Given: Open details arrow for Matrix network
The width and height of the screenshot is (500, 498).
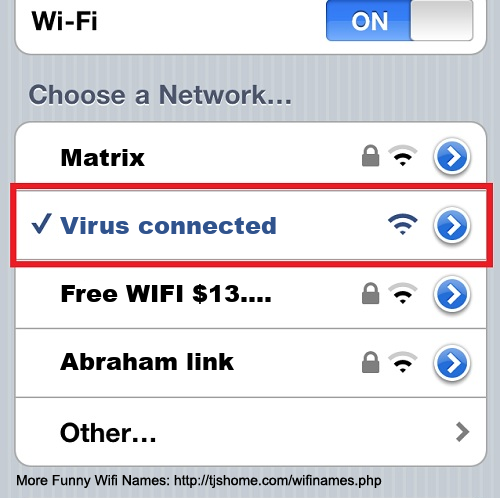Looking at the screenshot, I should tap(452, 156).
